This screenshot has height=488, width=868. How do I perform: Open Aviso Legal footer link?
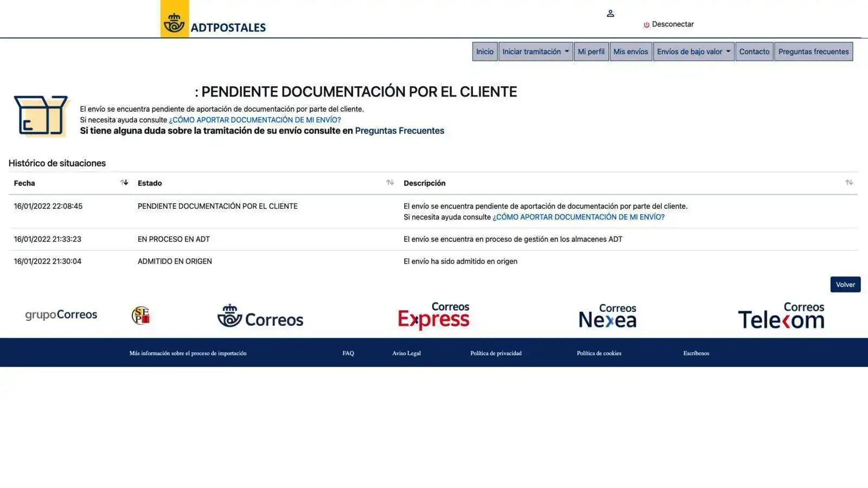click(406, 353)
